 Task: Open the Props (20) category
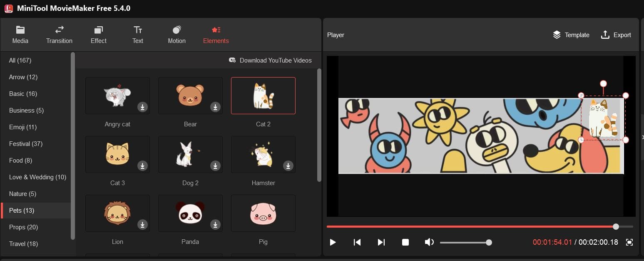[36, 227]
